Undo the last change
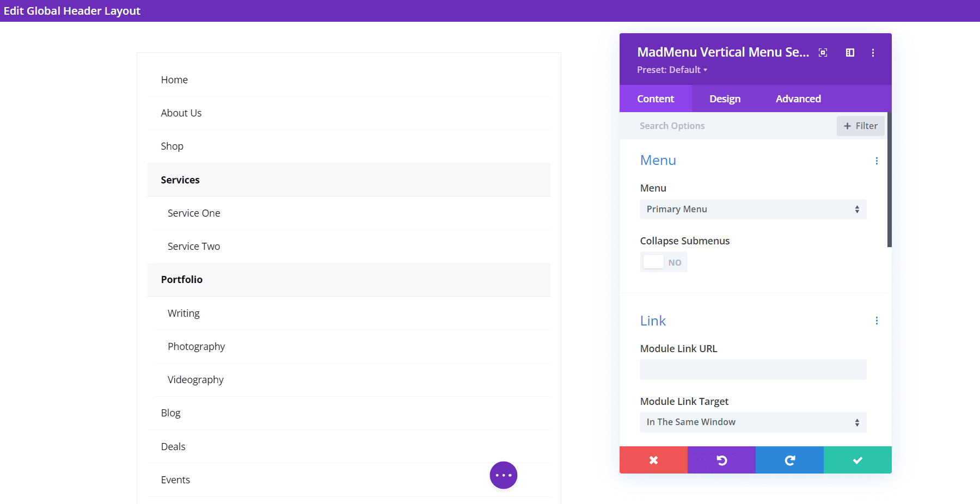Image resolution: width=980 pixels, height=504 pixels. 721,460
